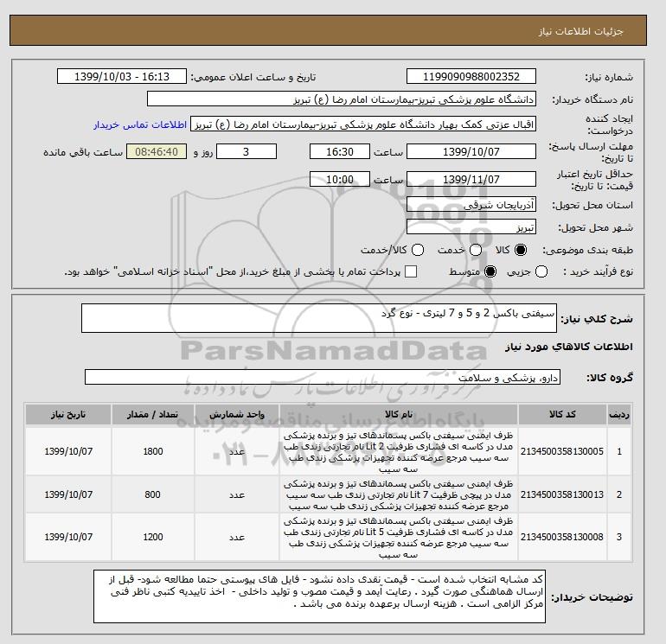Click the price validity time 10:00 field
This screenshot has width=666, height=644.
pos(340,179)
